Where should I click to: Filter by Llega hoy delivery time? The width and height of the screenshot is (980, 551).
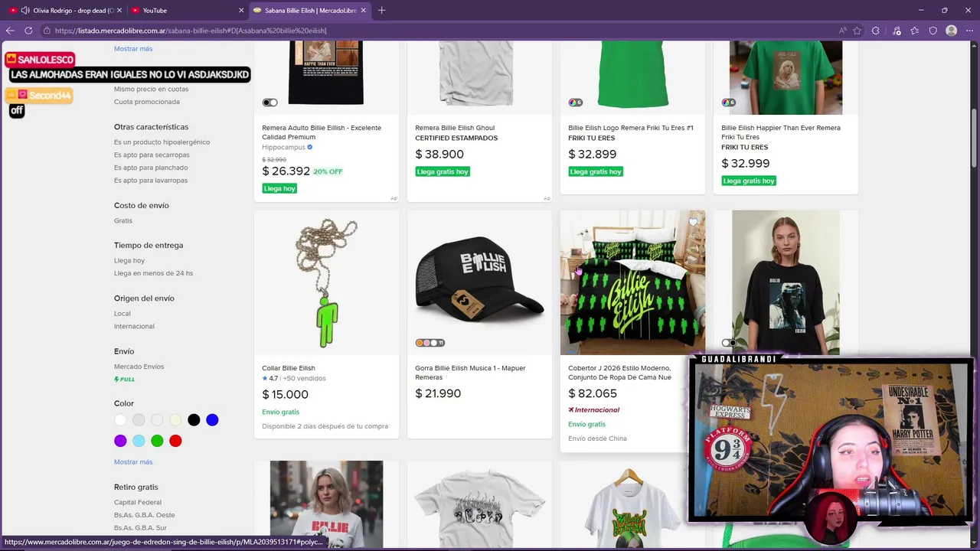129,260
